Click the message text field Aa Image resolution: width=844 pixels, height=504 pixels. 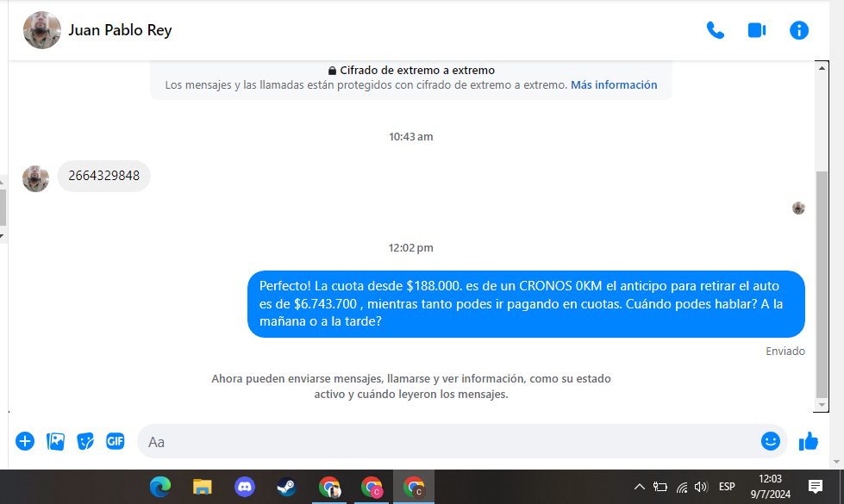(x=448, y=441)
